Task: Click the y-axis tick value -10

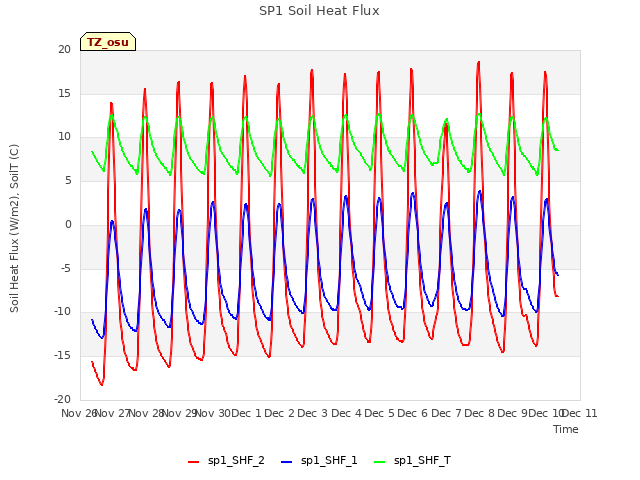Action: 62,311
